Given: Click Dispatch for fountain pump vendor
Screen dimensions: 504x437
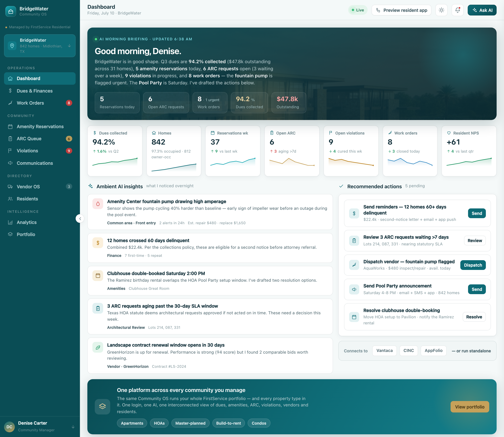Looking at the screenshot, I should 473,265.
